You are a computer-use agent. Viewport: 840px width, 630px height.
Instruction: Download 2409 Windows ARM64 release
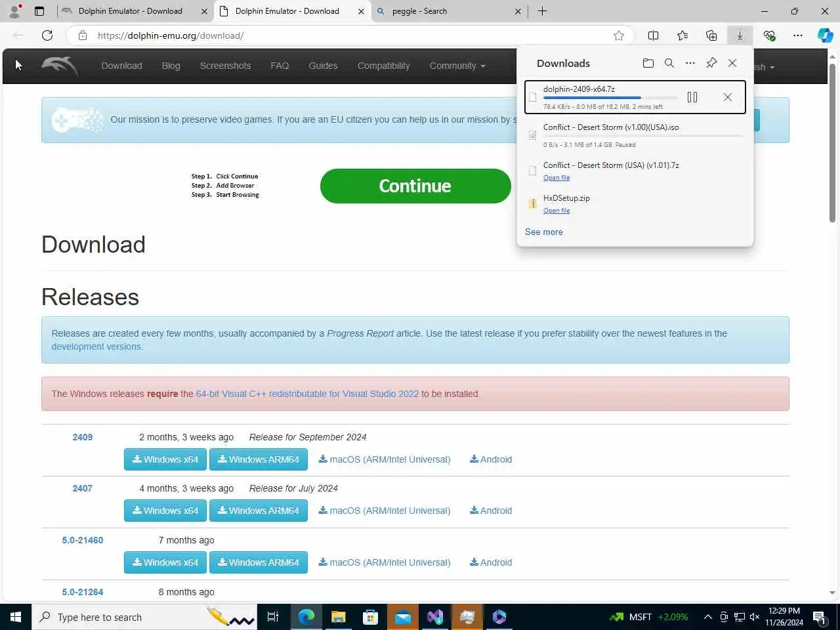pos(259,459)
